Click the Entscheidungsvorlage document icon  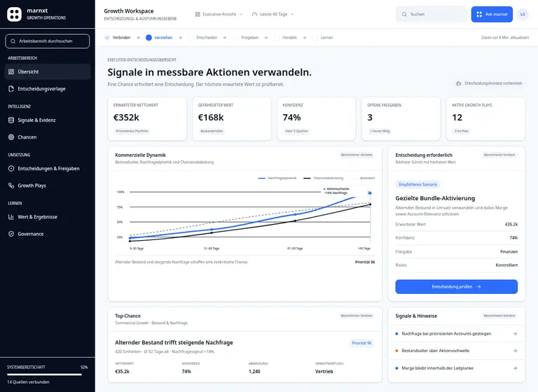pyautogui.click(x=11, y=89)
